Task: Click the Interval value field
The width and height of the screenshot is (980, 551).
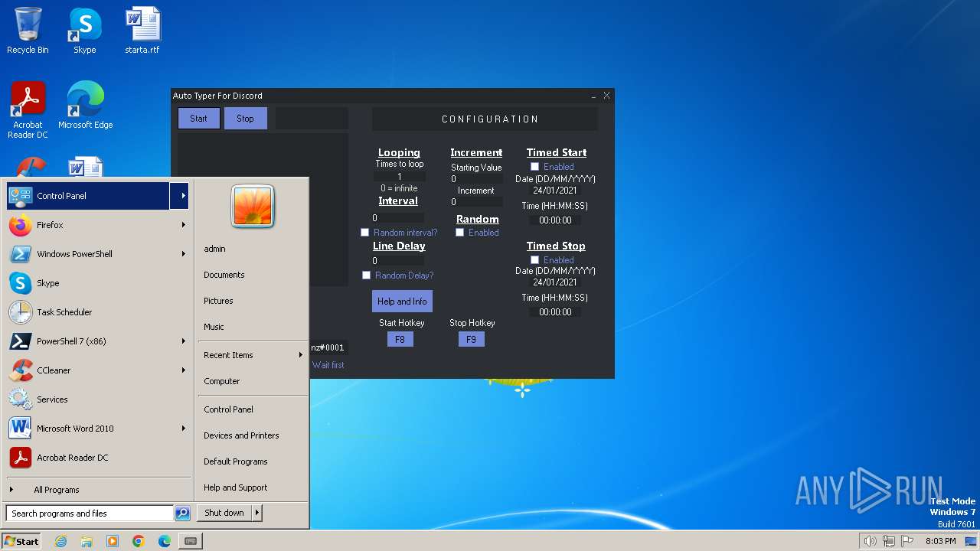Action: pos(397,218)
